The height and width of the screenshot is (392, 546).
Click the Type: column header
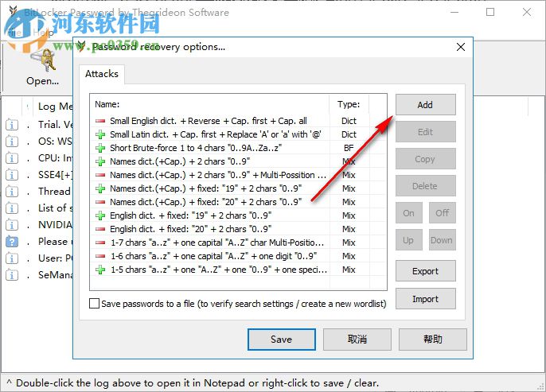point(349,104)
